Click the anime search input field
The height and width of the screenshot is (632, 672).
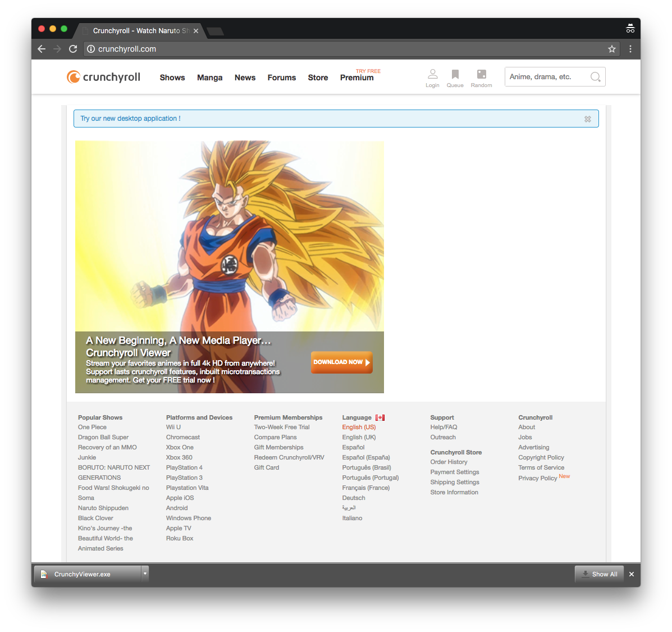pos(545,76)
